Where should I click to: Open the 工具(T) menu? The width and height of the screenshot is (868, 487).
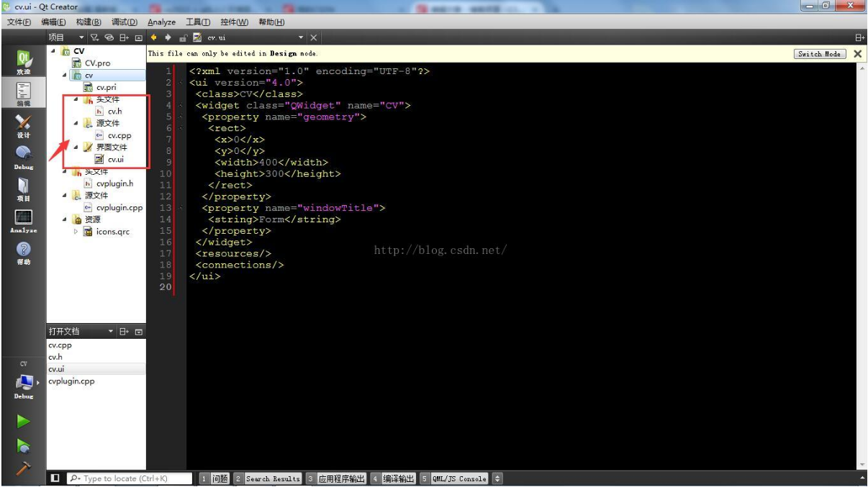198,22
